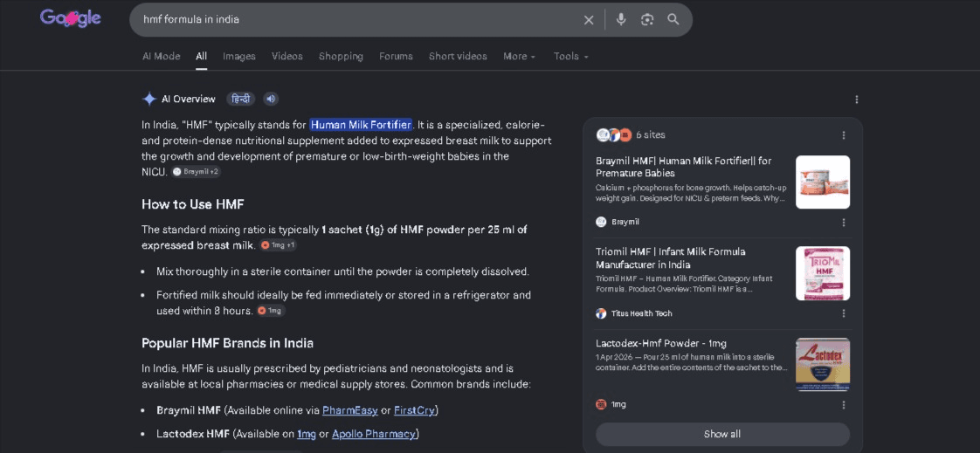980x453 pixels.
Task: Clear the search box with X
Action: [x=589, y=19]
